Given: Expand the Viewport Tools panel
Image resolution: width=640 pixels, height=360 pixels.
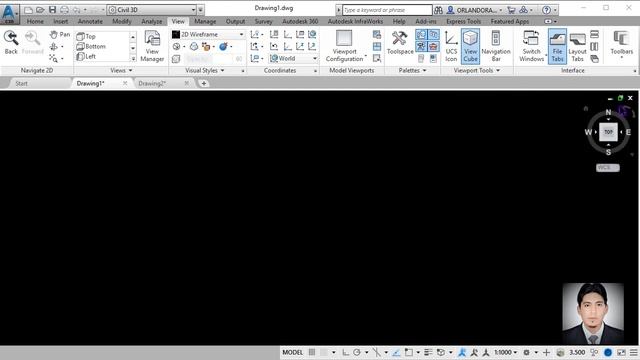Looking at the screenshot, I should [x=477, y=71].
